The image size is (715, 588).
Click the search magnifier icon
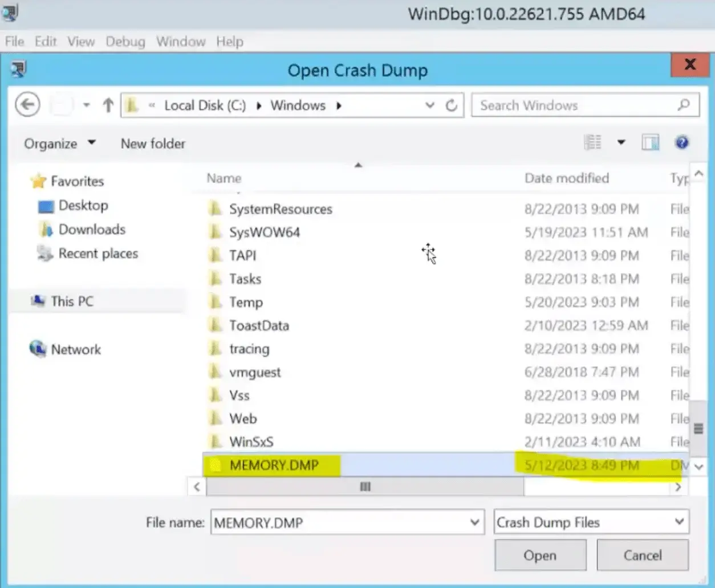click(684, 105)
